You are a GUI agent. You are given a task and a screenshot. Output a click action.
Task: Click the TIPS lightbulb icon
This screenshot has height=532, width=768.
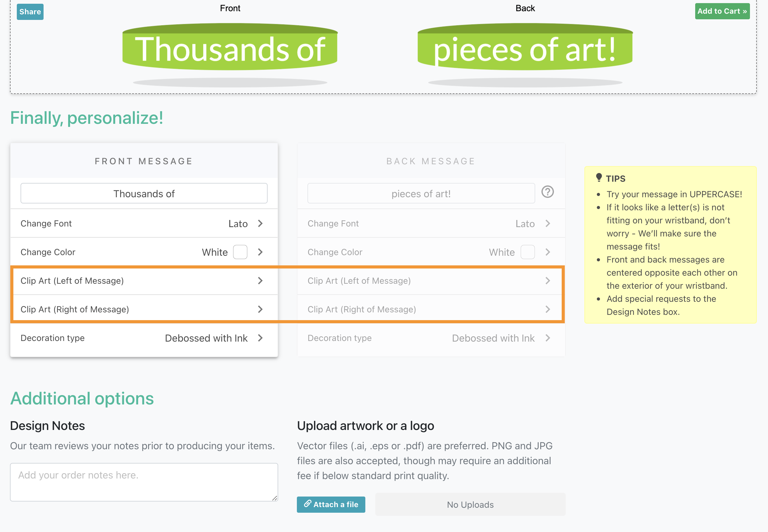(x=599, y=178)
